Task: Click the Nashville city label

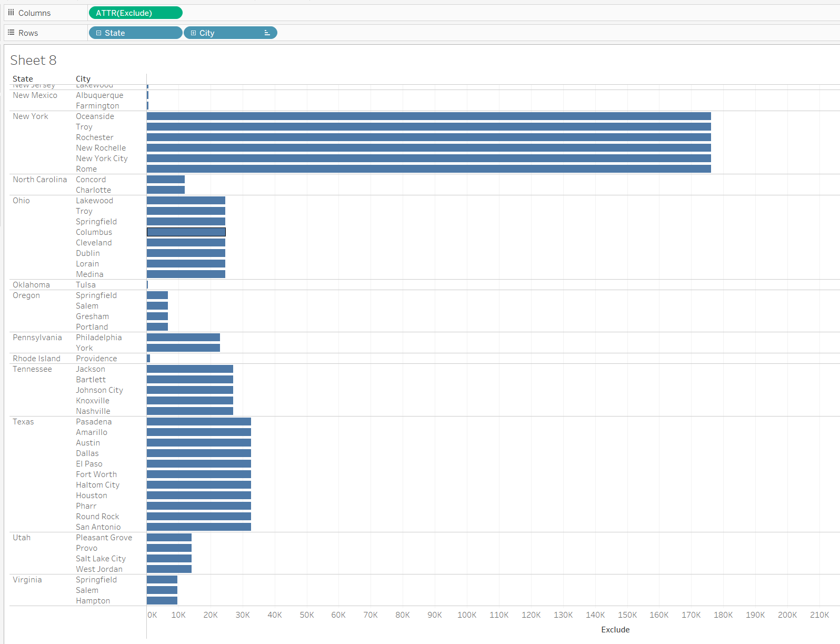Action: pos(93,411)
